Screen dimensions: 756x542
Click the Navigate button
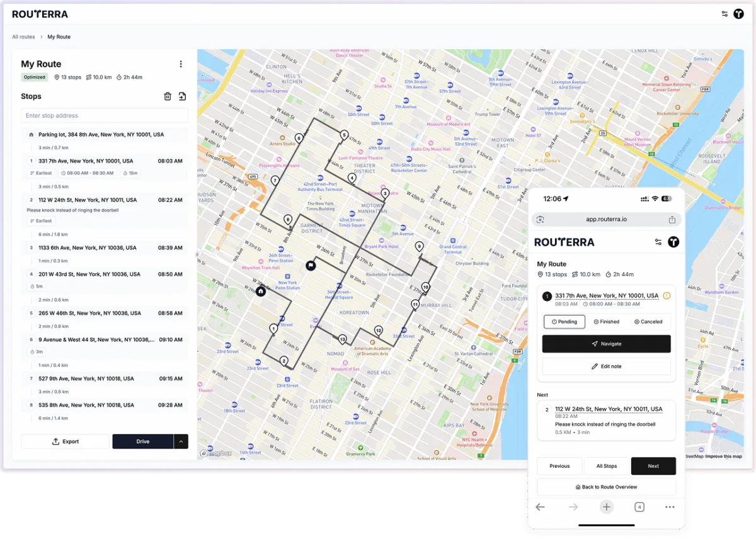[607, 344]
